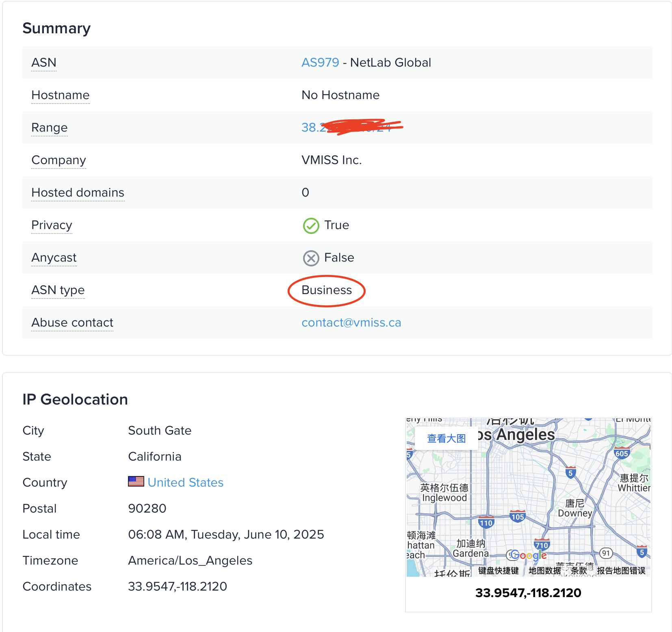Open 键盘快捷键 keyboard shortcuts on map

498,571
